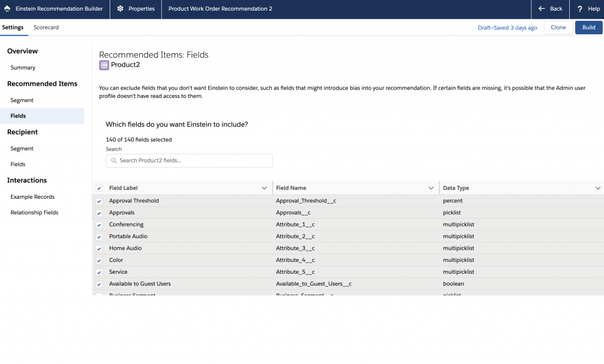Select Fields under Recommended Items
Image resolution: width=604 pixels, height=364 pixels.
42,116
